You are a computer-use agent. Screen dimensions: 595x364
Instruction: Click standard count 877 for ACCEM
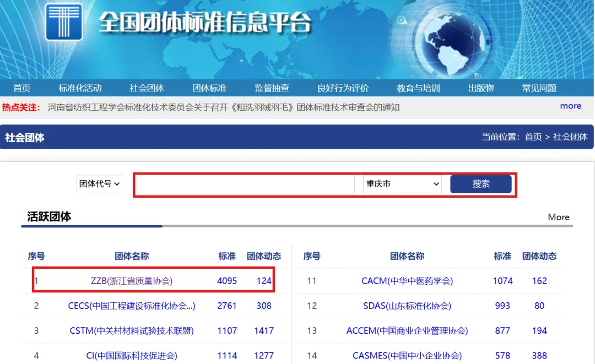point(502,330)
